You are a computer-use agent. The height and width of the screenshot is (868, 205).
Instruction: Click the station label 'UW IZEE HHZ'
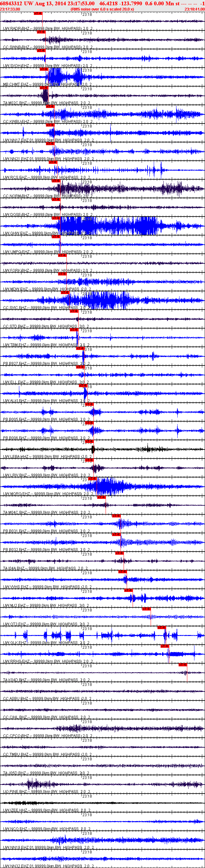(16, 810)
